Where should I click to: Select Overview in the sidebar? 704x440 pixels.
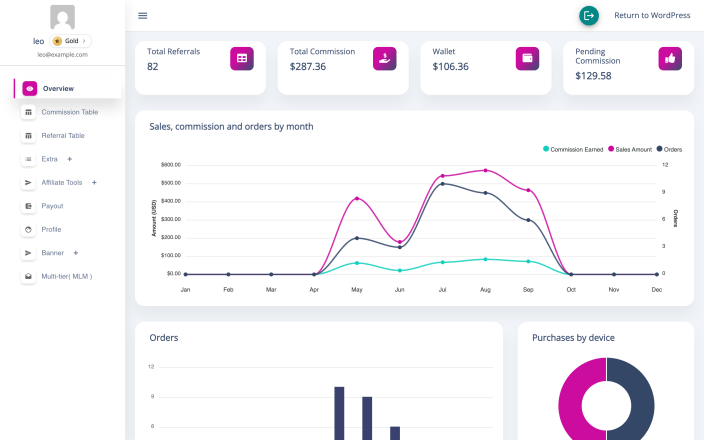click(67, 88)
